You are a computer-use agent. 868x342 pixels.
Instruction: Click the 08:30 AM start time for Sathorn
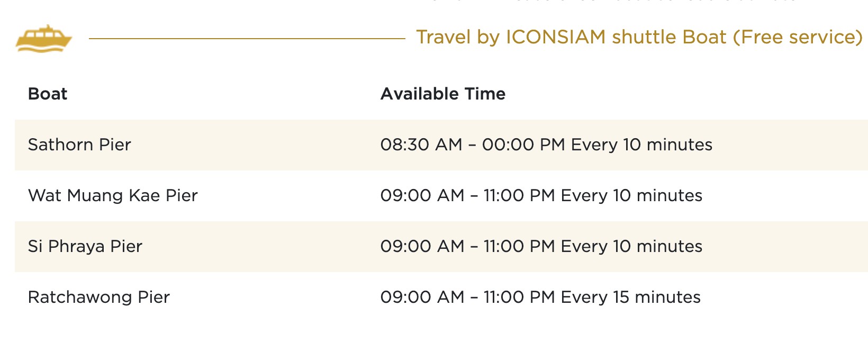(x=421, y=145)
